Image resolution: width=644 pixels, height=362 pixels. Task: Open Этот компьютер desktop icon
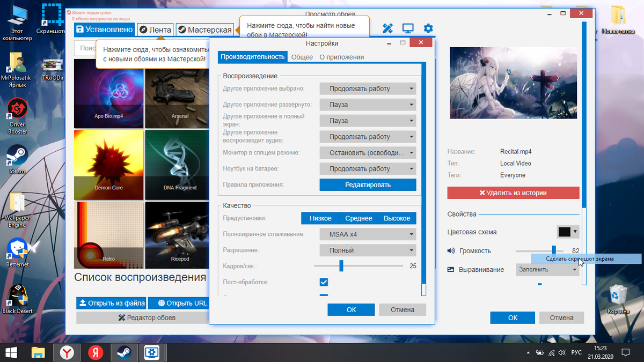16,23
